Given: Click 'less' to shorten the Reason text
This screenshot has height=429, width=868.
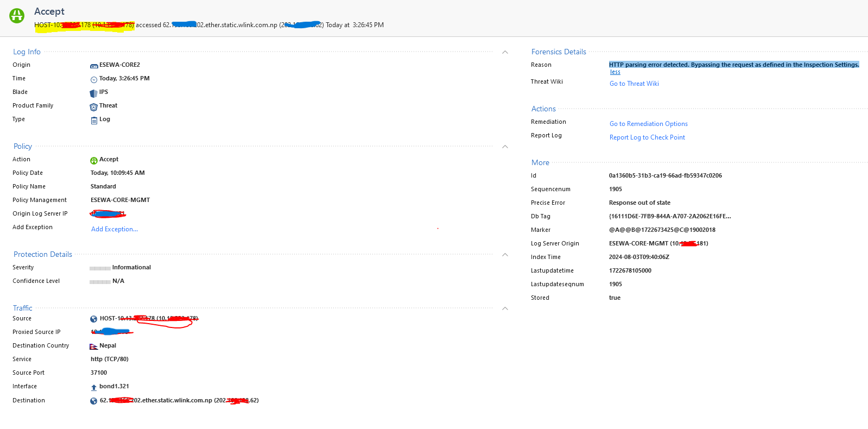Looking at the screenshot, I should [615, 72].
